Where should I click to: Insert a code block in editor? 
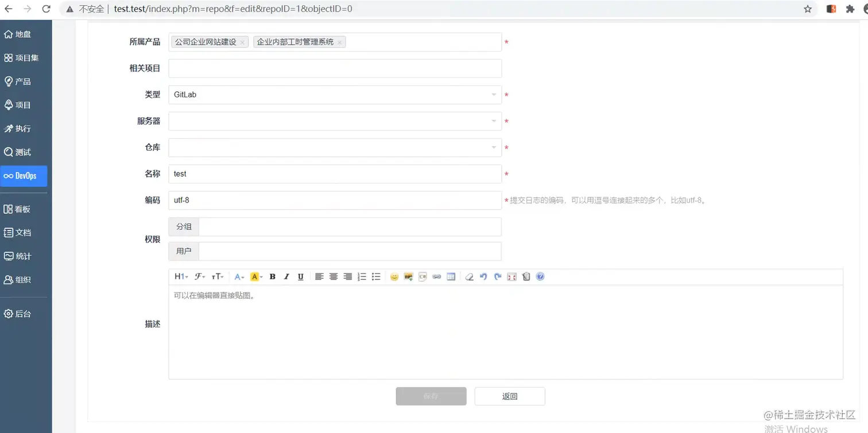(423, 276)
